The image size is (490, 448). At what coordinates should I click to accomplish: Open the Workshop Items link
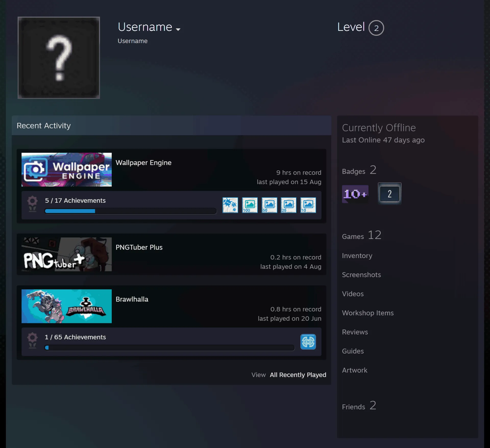[368, 313]
